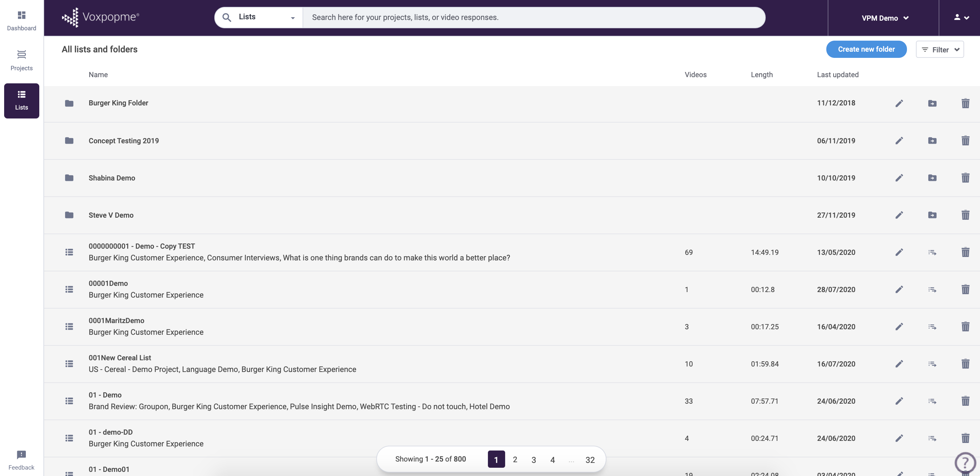Click the move-list icon for 001New Cereal List

(932, 364)
